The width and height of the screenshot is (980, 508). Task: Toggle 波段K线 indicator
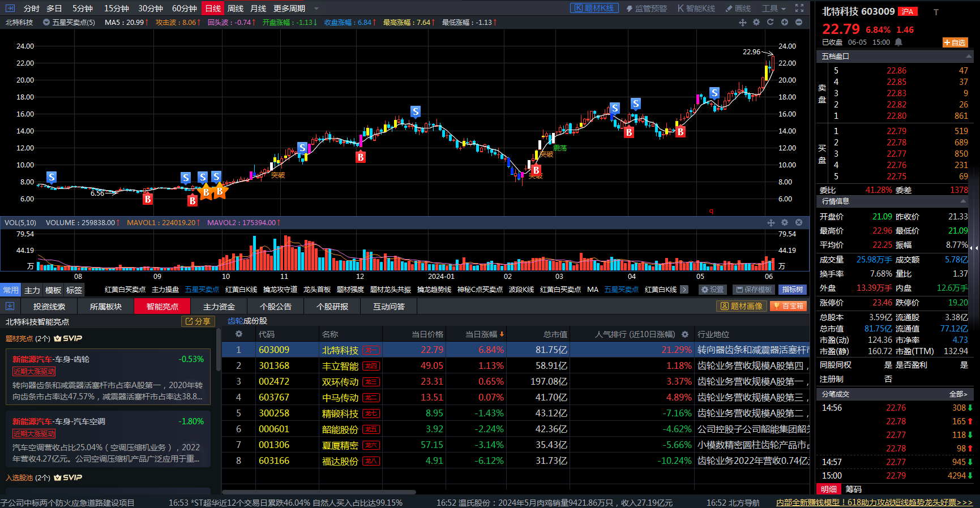521,289
